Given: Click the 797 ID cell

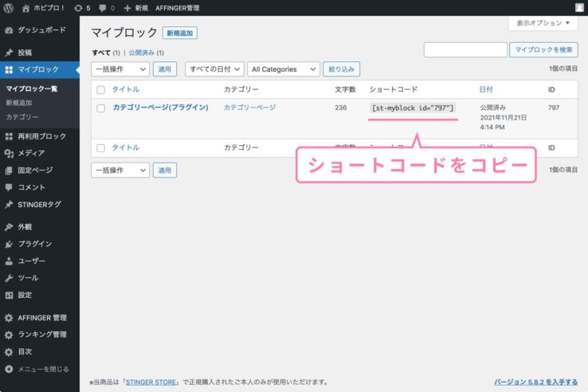Looking at the screenshot, I should click(x=554, y=108).
